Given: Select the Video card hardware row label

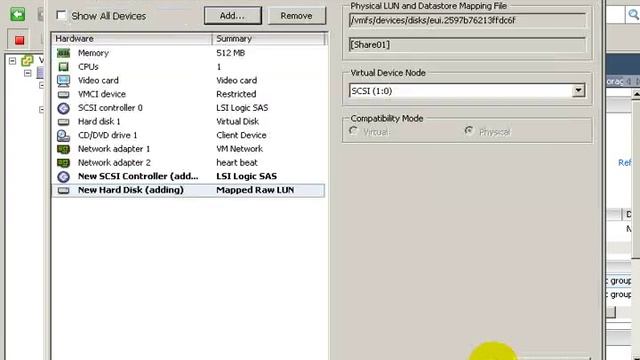Looking at the screenshot, I should click(x=98, y=80).
